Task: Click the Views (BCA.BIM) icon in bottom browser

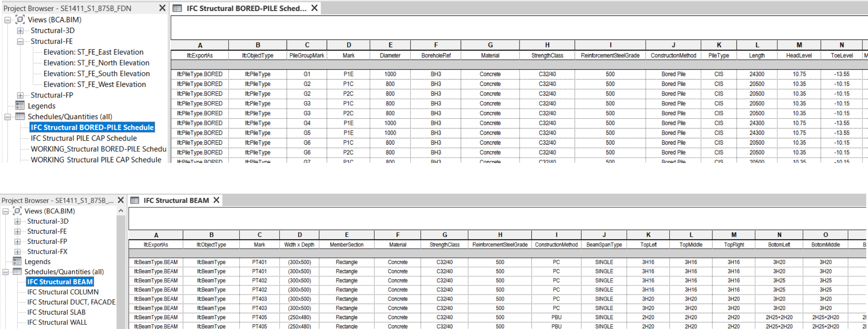Action: pyautogui.click(x=17, y=211)
